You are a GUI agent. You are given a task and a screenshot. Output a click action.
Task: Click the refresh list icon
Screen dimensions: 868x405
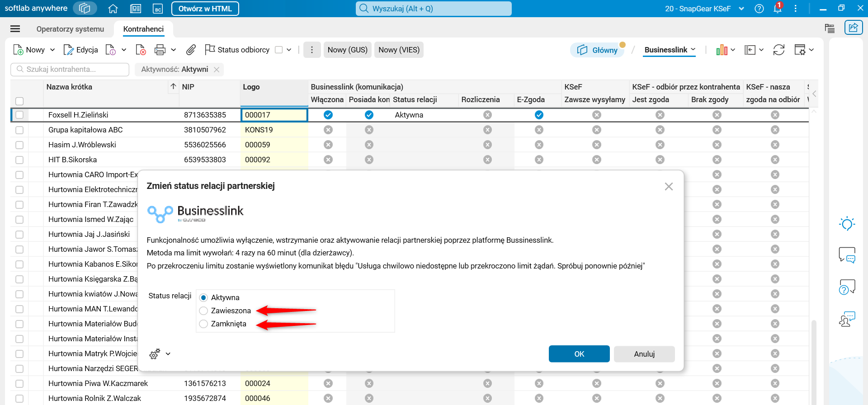(778, 50)
